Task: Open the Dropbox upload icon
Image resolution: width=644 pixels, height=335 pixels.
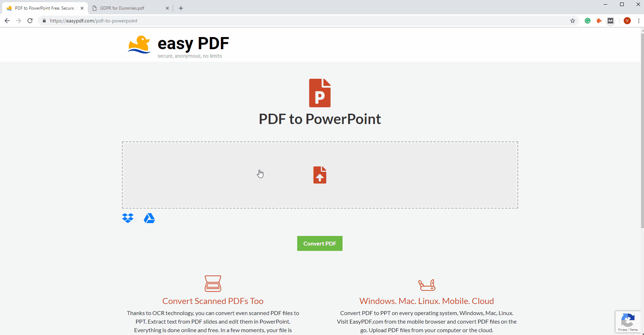Action: pos(128,218)
